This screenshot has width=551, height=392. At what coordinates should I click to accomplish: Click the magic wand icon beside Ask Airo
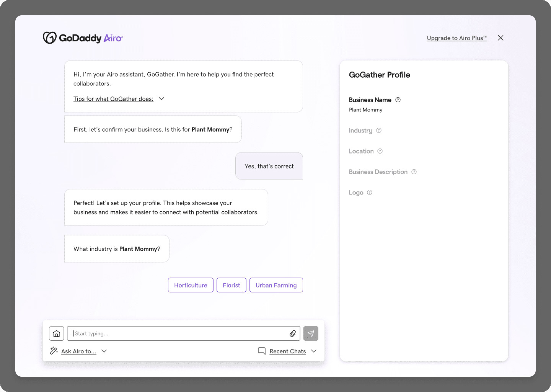click(54, 351)
